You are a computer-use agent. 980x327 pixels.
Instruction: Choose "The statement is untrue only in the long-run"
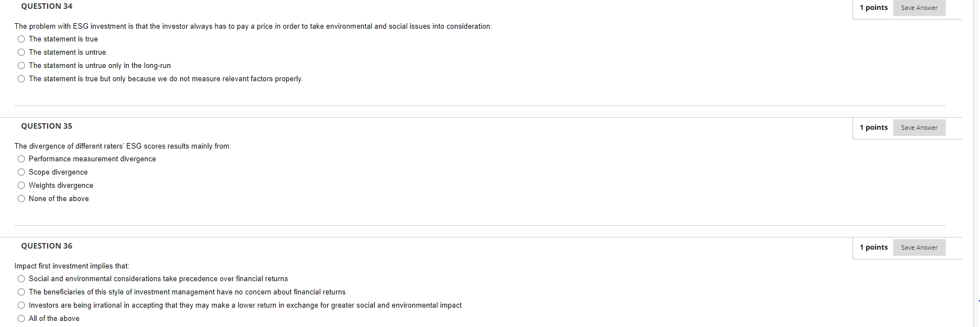21,65
